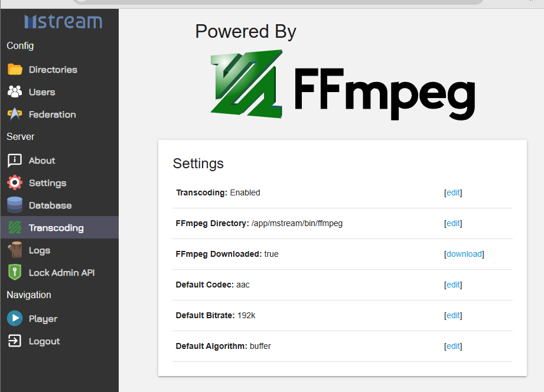Click the About info bubble icon
This screenshot has height=392, width=544.
(15, 161)
